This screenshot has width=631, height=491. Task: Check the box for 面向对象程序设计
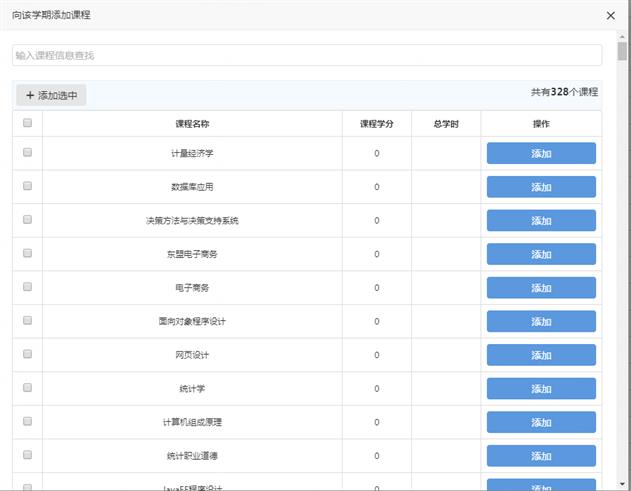pyautogui.click(x=27, y=320)
